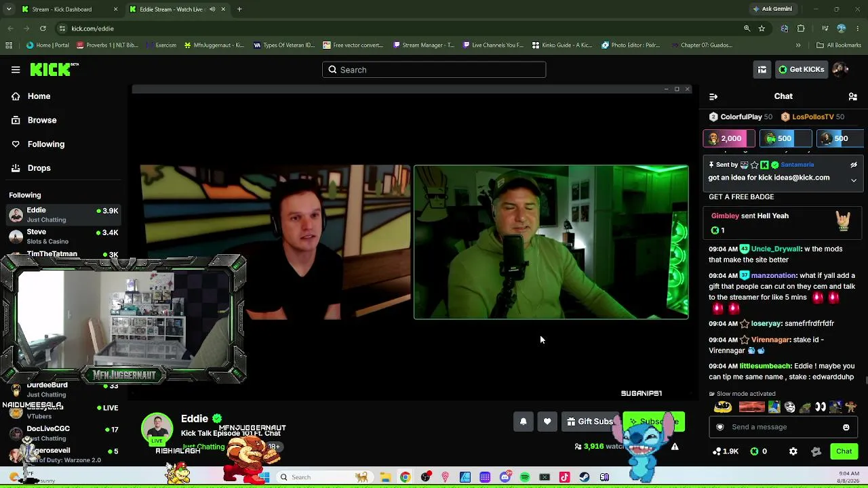
Task: Click LosPollosTV on the leaderboard
Action: (x=813, y=117)
